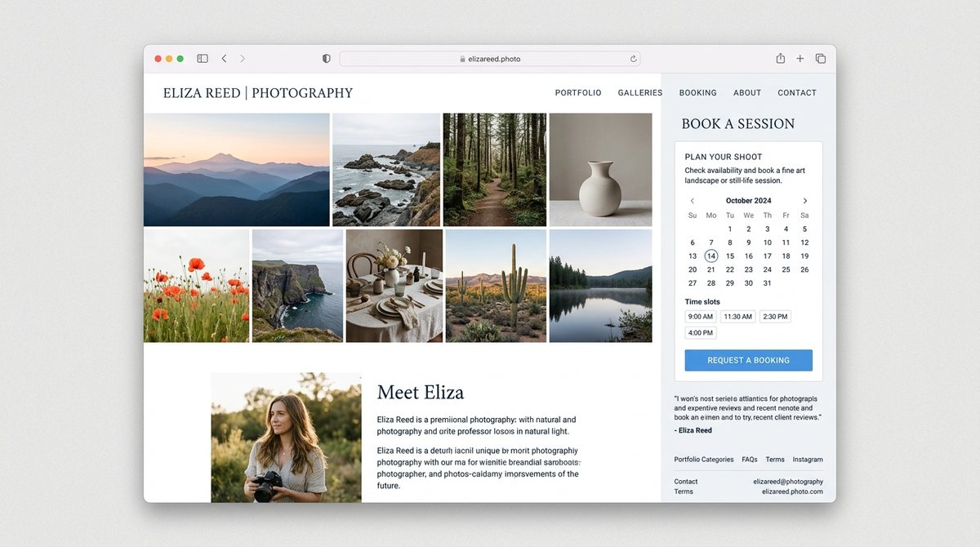Click the Meet Eliza heading
Image resolution: width=980 pixels, height=547 pixels.
[x=421, y=393]
